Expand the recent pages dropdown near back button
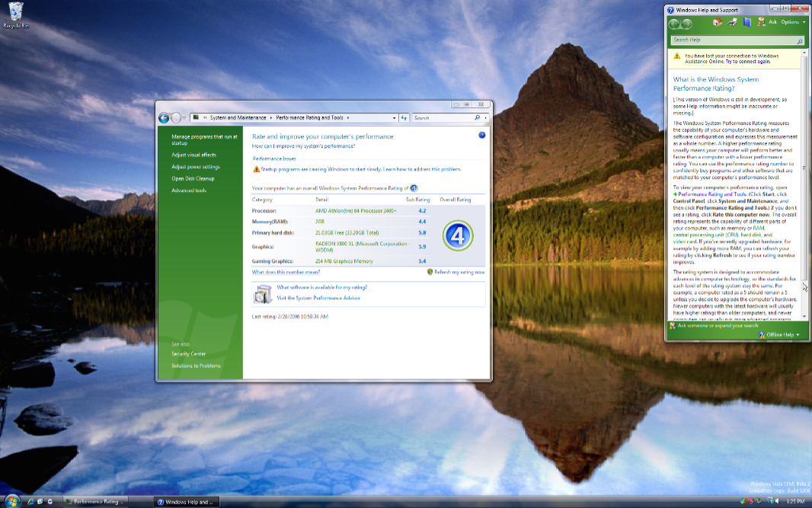The height and width of the screenshot is (508, 812). [185, 118]
